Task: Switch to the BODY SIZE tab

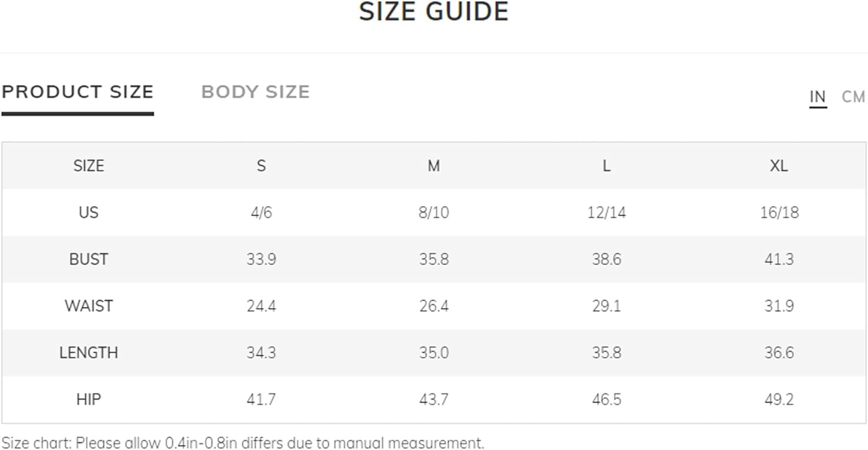Action: [x=255, y=92]
